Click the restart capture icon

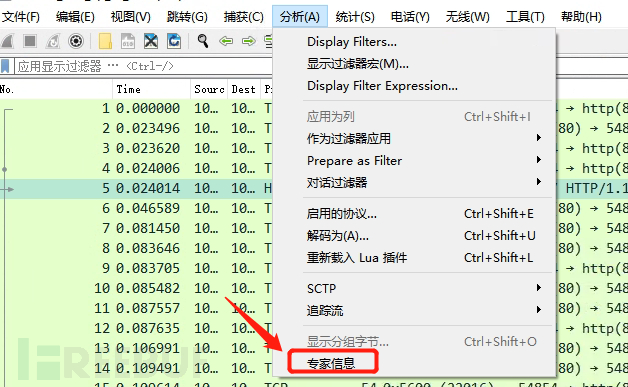click(53, 41)
